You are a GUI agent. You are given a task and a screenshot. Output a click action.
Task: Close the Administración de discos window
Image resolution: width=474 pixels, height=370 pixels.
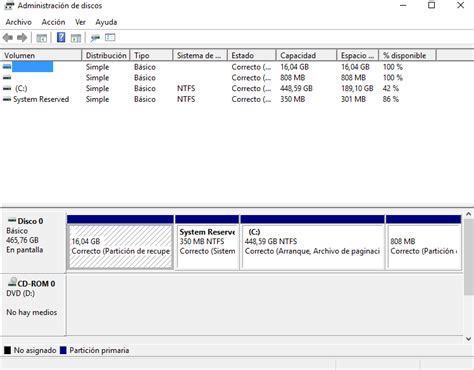pos(461,5)
